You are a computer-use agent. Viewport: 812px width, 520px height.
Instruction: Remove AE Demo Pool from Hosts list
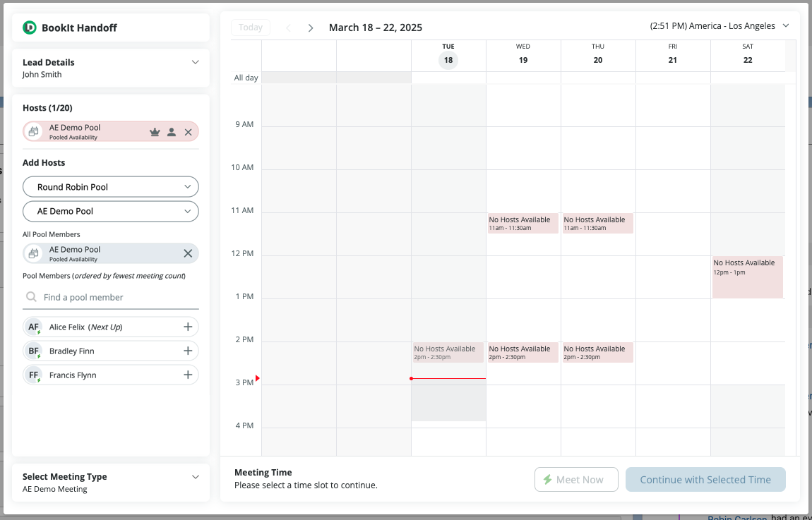189,132
